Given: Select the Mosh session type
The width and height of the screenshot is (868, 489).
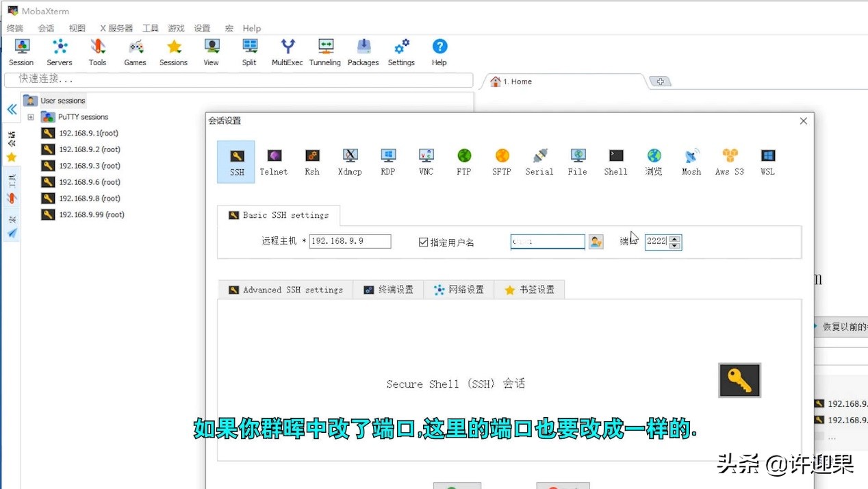Looking at the screenshot, I should pos(691,162).
